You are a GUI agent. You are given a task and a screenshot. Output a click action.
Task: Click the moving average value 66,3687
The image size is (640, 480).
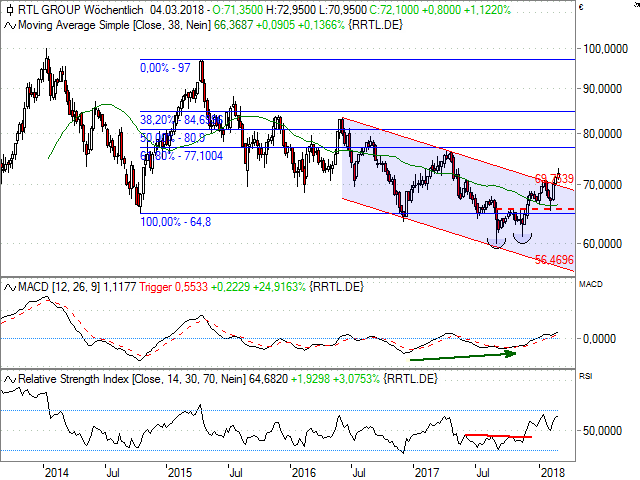point(233,25)
